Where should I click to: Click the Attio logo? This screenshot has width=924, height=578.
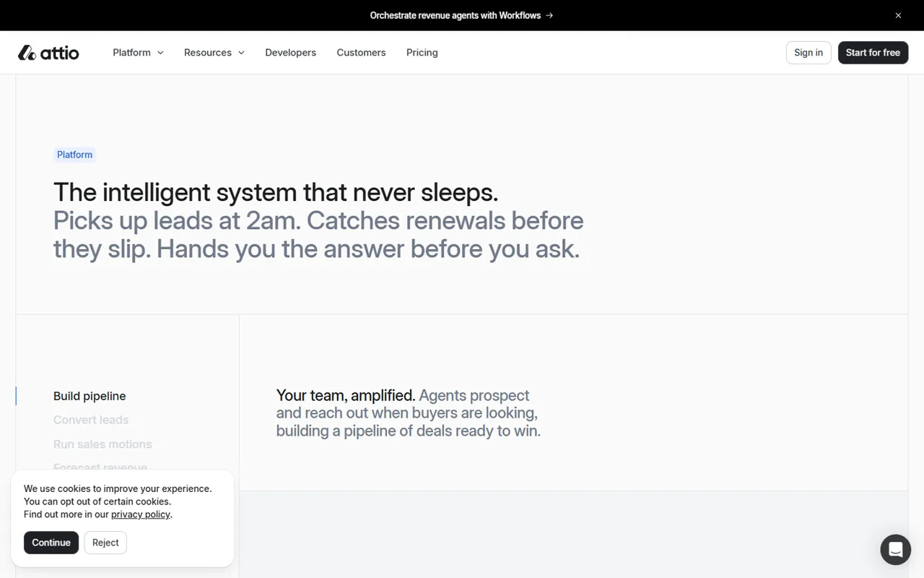(x=48, y=53)
